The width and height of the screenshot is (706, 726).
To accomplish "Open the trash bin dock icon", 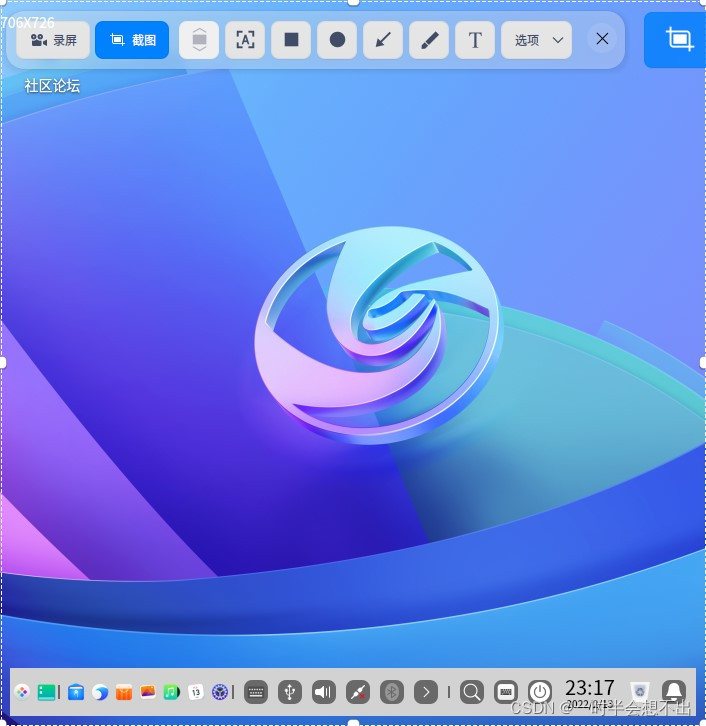I will (640, 692).
